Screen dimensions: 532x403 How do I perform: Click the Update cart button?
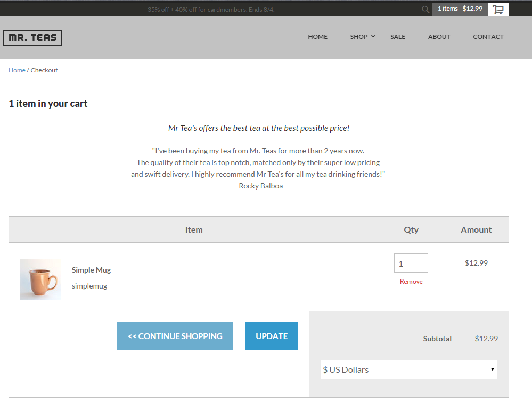pos(272,336)
